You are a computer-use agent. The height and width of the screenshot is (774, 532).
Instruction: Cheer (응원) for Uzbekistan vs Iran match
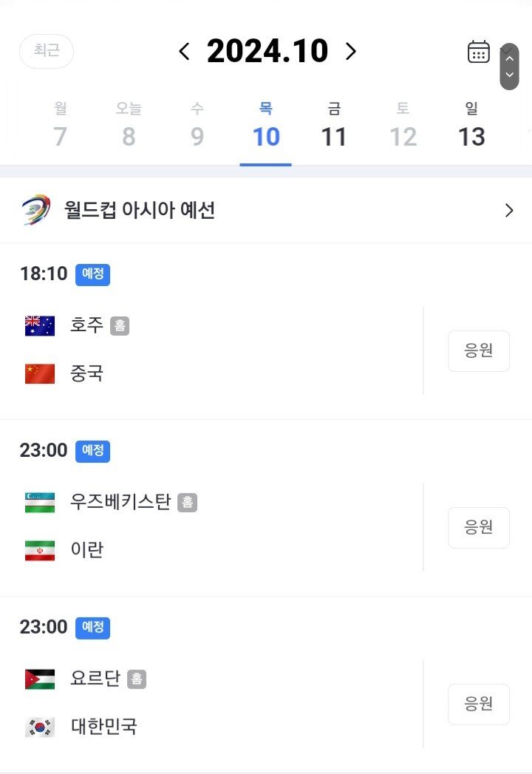478,527
